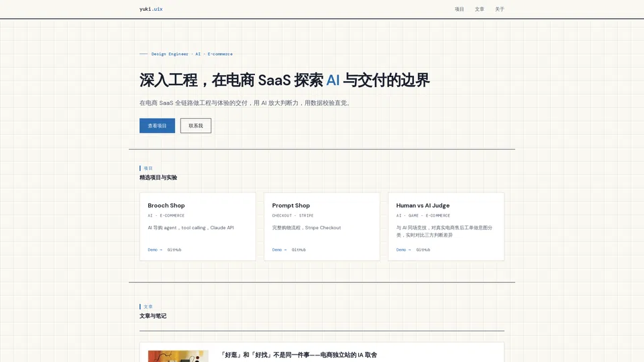
Task: Click the 查看项目 button
Action: pos(157,125)
